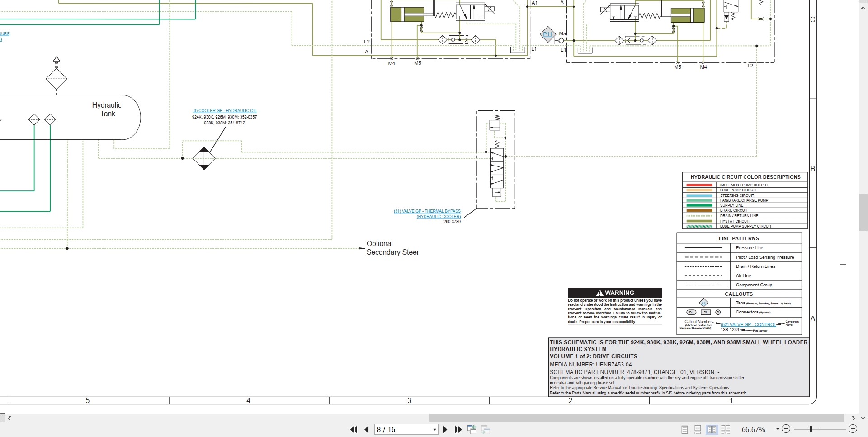Click the horizontal scroll right arrow
Viewport: 868px width, 437px height.
pyautogui.click(x=854, y=418)
